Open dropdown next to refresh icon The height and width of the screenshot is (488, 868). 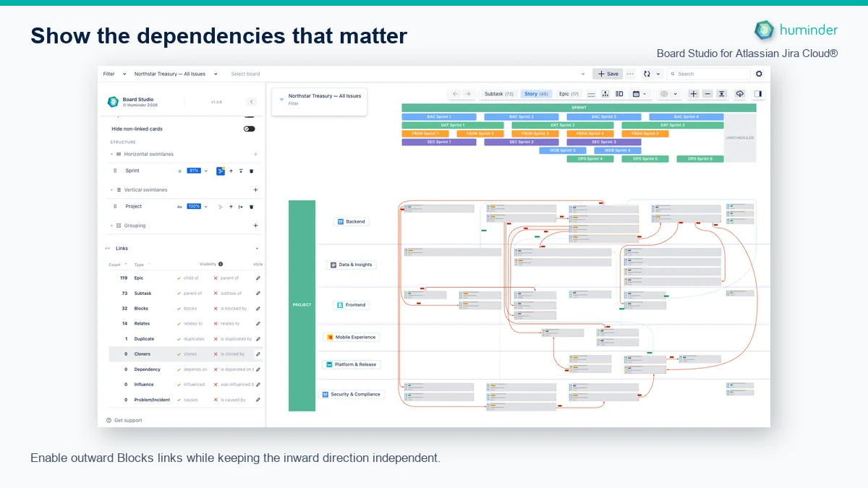(x=658, y=74)
